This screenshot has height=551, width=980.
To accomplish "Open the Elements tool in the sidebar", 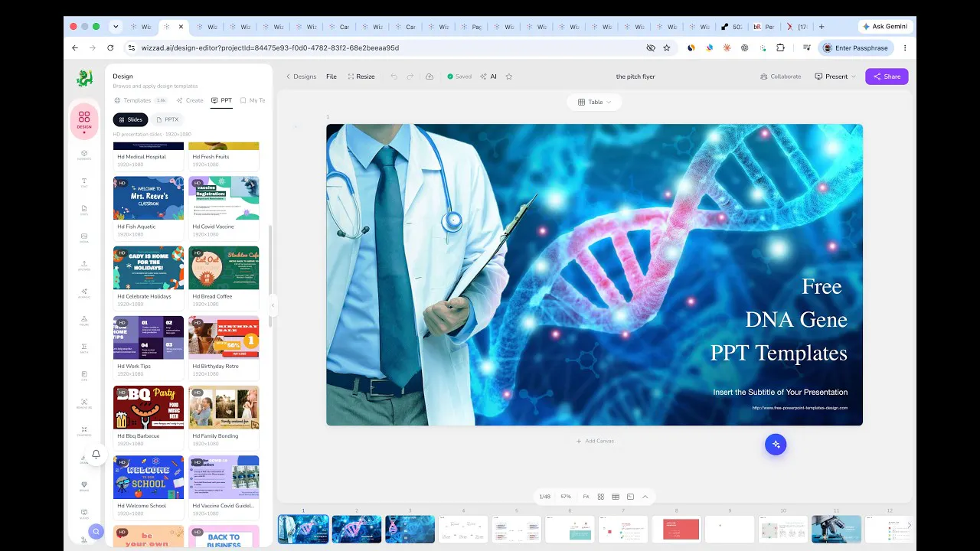I will pyautogui.click(x=84, y=155).
